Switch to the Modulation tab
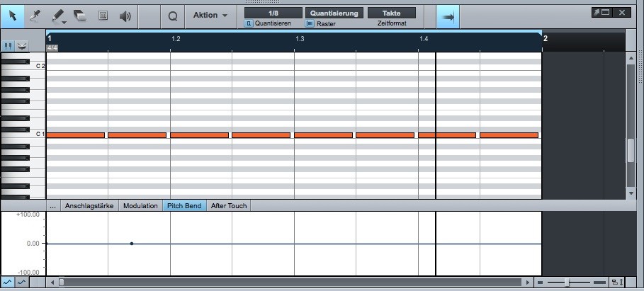The height and width of the screenshot is (291, 644). point(140,206)
